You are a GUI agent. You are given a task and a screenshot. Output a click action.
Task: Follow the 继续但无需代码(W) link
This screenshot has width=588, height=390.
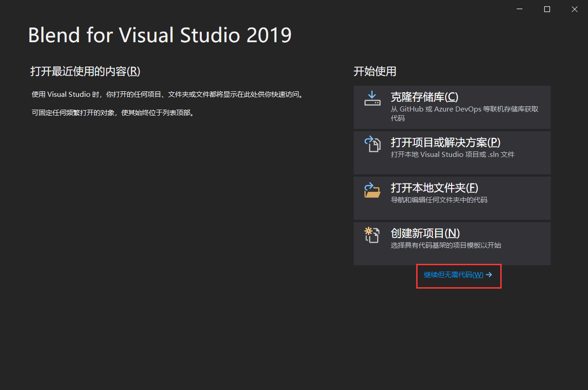coord(453,275)
